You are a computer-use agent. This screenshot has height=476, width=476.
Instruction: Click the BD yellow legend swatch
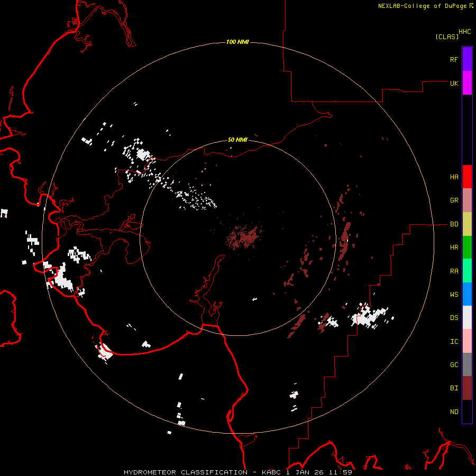pos(467,224)
